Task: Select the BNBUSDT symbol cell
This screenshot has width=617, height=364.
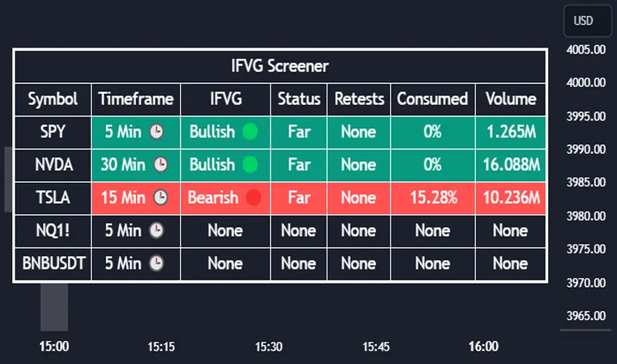Action: pos(53,263)
